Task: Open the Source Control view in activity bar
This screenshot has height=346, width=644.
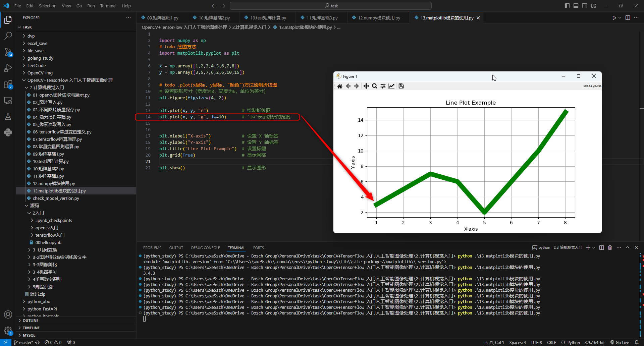Action: tap(8, 52)
